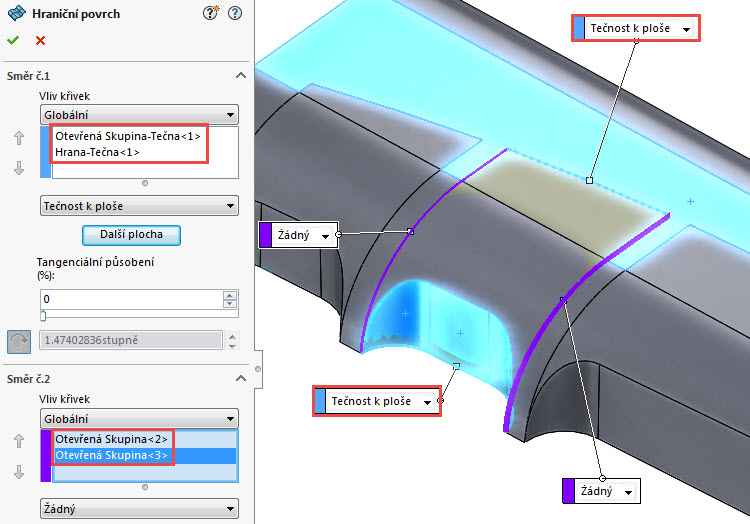Click the reverse tangent direction icon

click(x=19, y=341)
